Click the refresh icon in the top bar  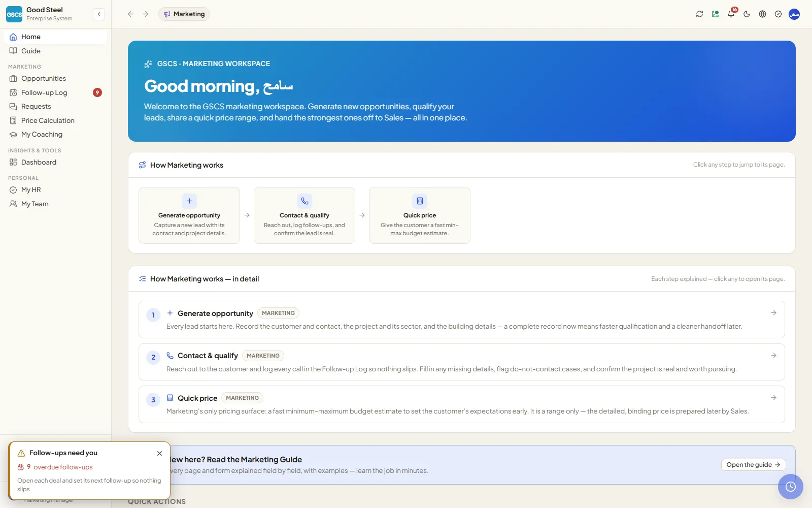(699, 14)
